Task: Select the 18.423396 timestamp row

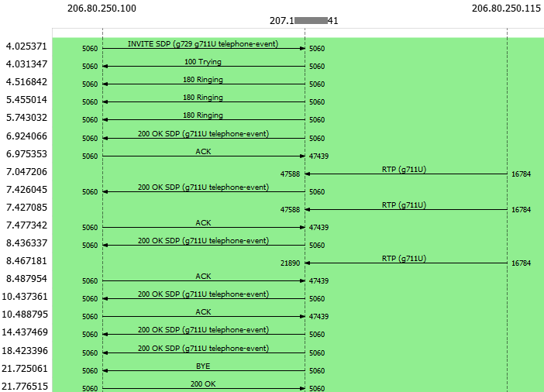Action: 26,351
